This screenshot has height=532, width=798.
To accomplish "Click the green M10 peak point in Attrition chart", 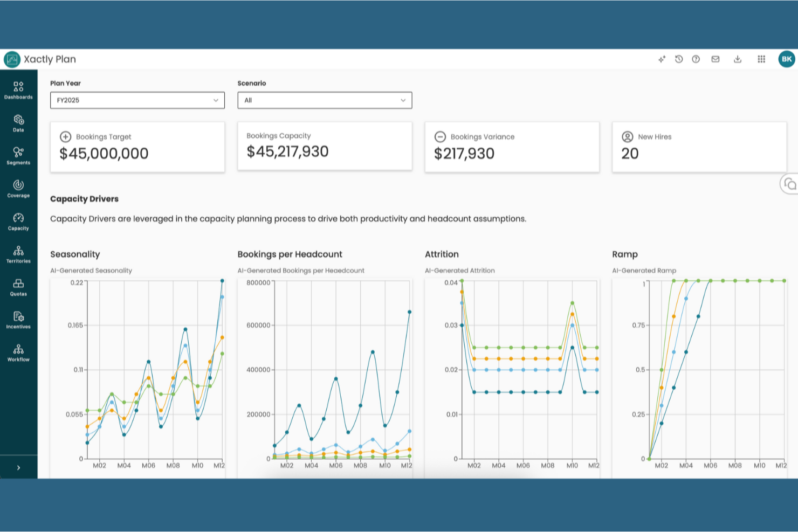I will pos(573,303).
